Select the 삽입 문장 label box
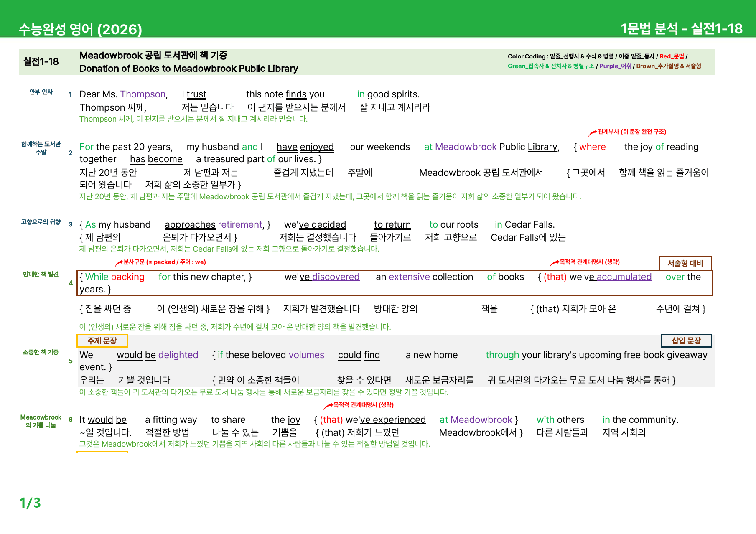Image resolution: width=756 pixels, height=534 pixels. 686,341
